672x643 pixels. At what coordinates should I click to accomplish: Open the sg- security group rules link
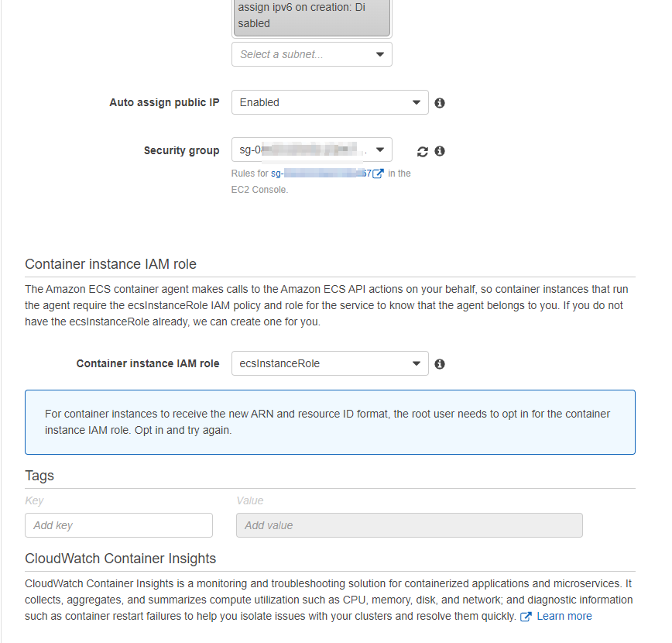coord(321,174)
